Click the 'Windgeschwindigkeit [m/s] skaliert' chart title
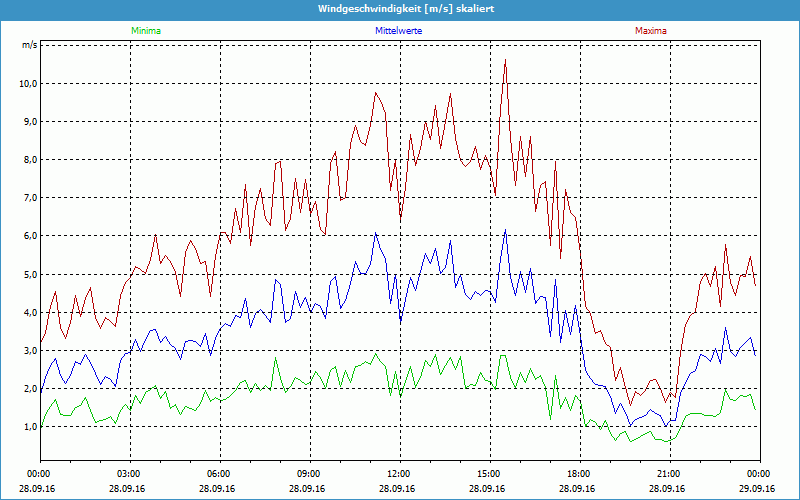The image size is (800, 500). 406,9
